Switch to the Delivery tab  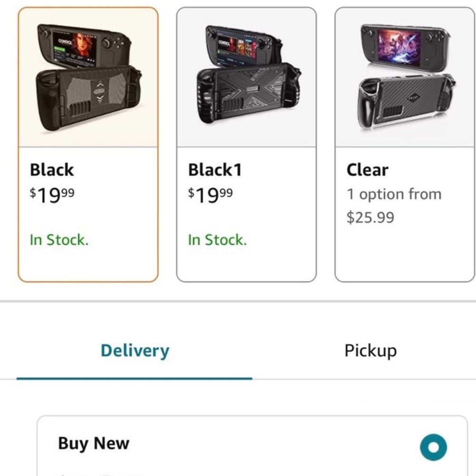click(135, 351)
